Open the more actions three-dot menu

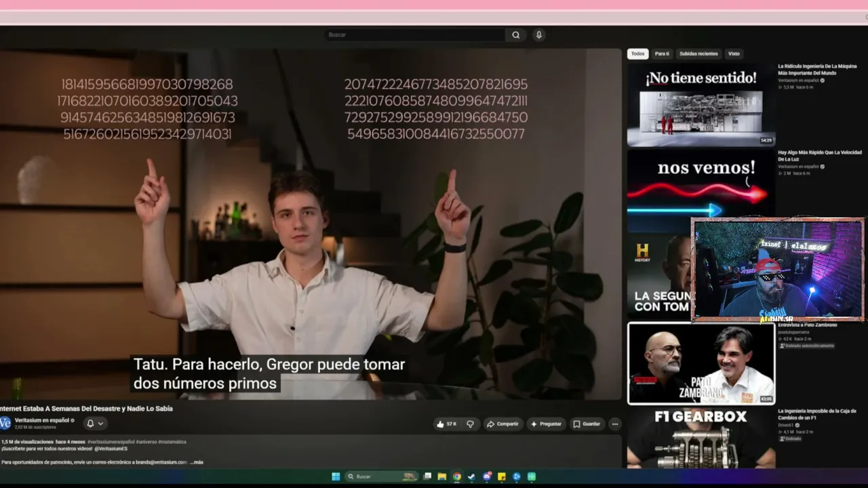tap(615, 424)
